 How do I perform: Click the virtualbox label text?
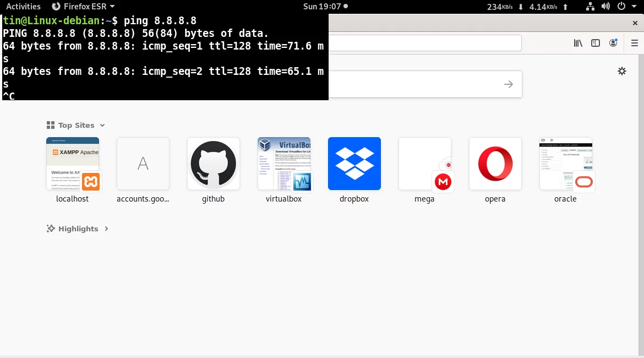pyautogui.click(x=284, y=199)
